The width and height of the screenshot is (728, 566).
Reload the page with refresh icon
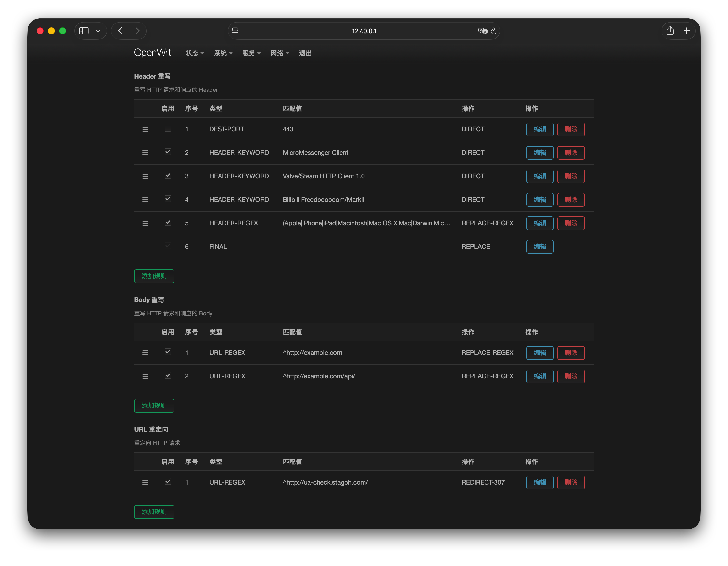[494, 31]
